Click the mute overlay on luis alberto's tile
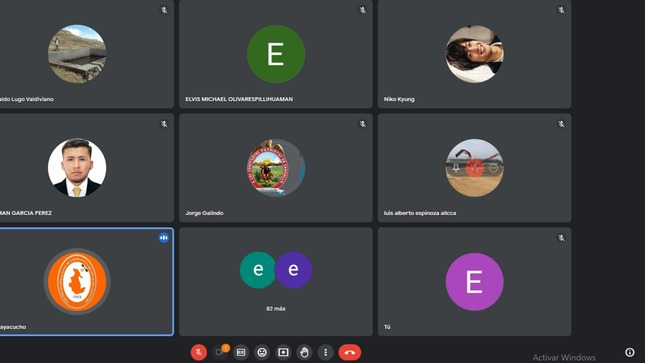645x363 pixels. (475, 168)
